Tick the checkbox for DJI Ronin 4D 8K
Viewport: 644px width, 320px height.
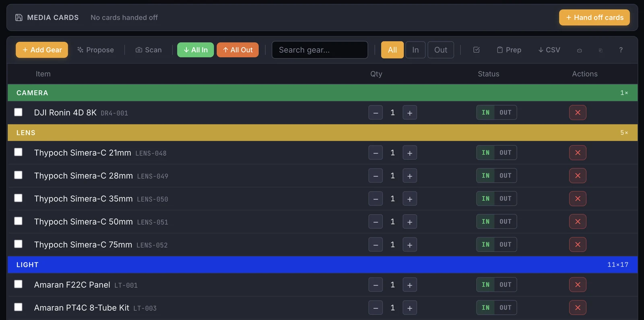coord(18,112)
